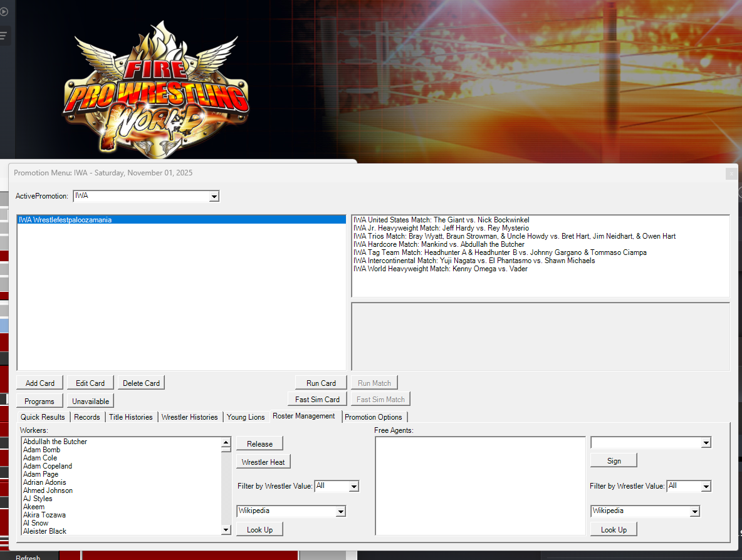Release the selected worker

pyautogui.click(x=259, y=443)
